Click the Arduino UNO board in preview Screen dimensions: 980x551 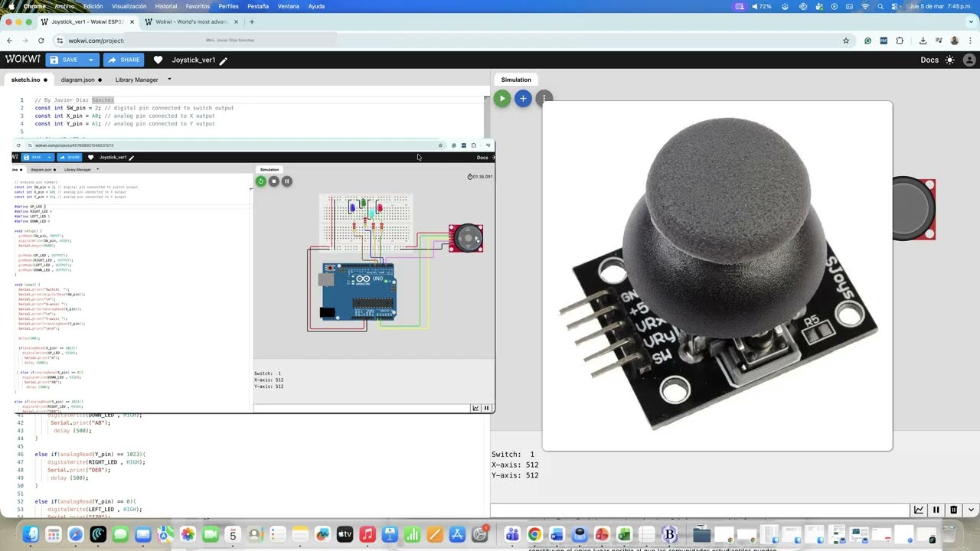(358, 291)
